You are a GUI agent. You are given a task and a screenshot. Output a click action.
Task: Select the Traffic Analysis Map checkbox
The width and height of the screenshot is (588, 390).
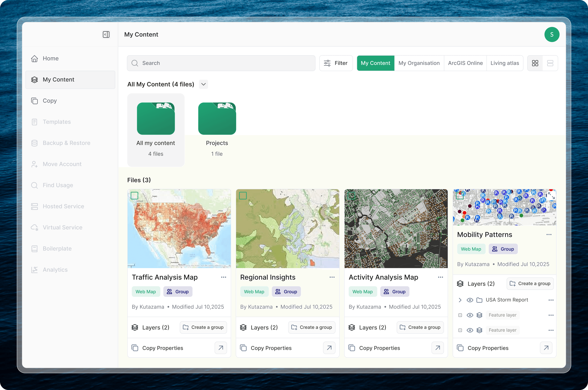coord(135,196)
